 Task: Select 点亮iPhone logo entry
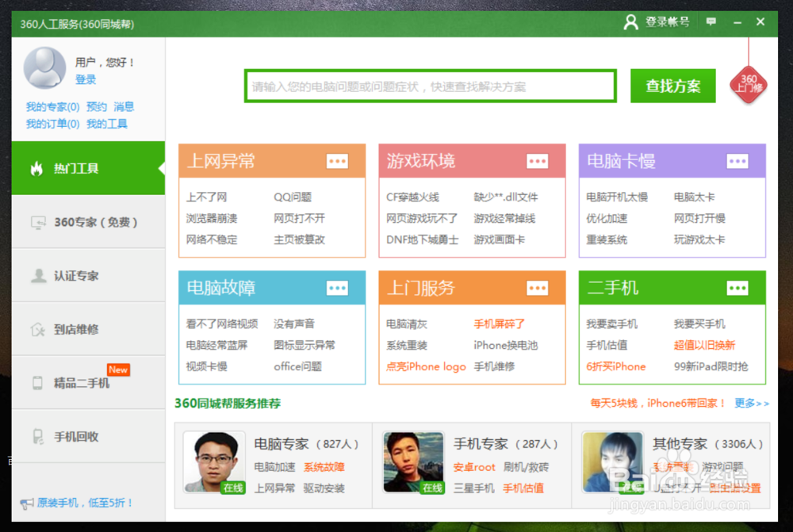click(x=426, y=366)
